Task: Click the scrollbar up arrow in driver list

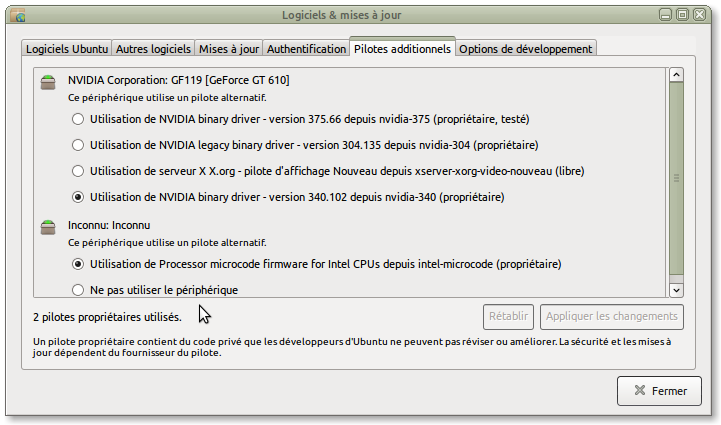Action: click(x=676, y=76)
